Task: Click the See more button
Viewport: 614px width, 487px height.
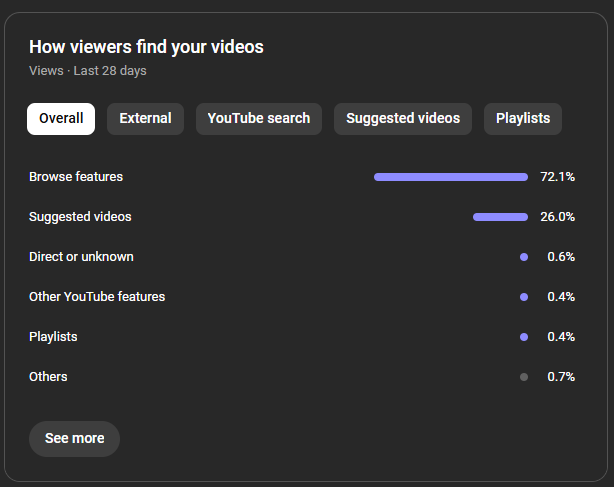Action: [74, 438]
